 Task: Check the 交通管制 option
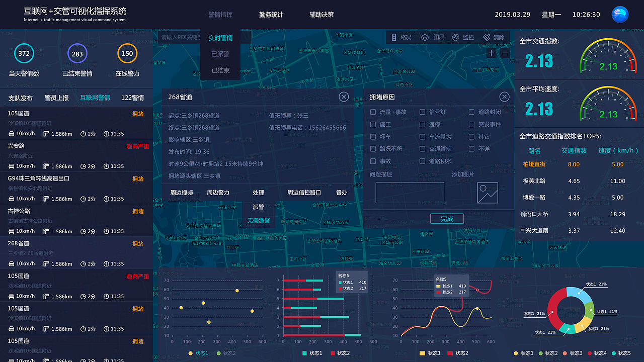point(422,148)
